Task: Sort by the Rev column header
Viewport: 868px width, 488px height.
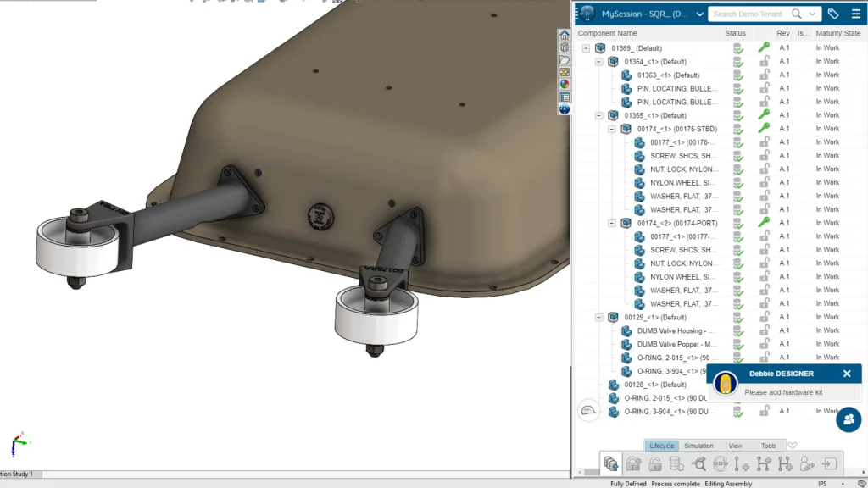Action: (783, 33)
